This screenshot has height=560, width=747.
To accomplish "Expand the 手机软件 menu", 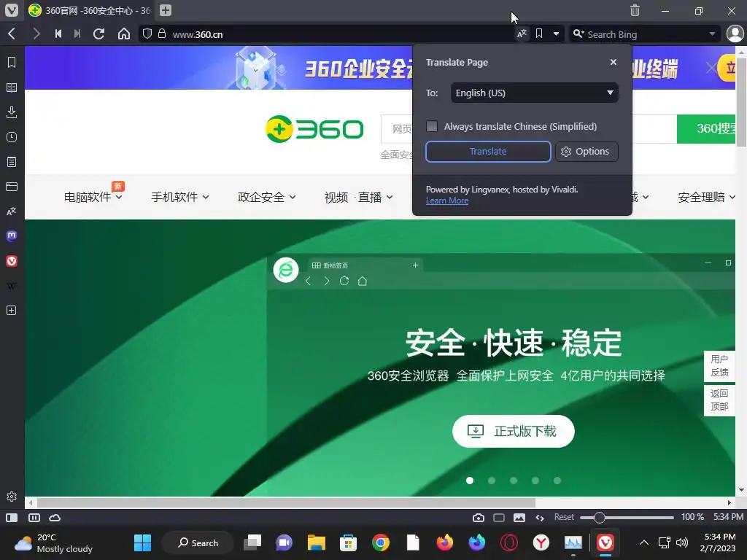I will [179, 197].
